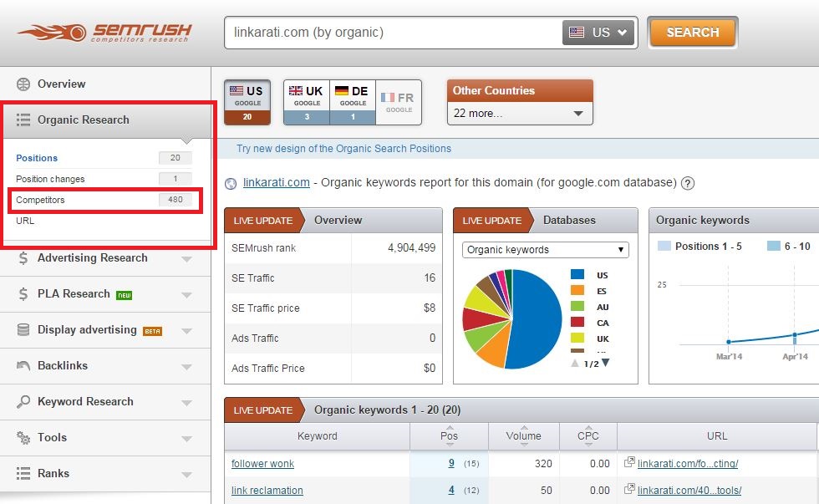Select the DE Google database tab
The width and height of the screenshot is (819, 504).
tap(353, 102)
